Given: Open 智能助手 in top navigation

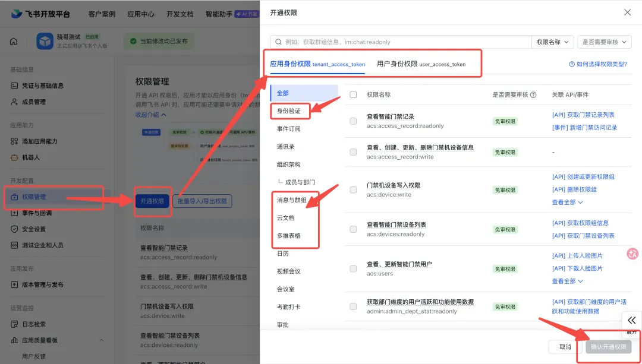Looking at the screenshot, I should pyautogui.click(x=219, y=14).
